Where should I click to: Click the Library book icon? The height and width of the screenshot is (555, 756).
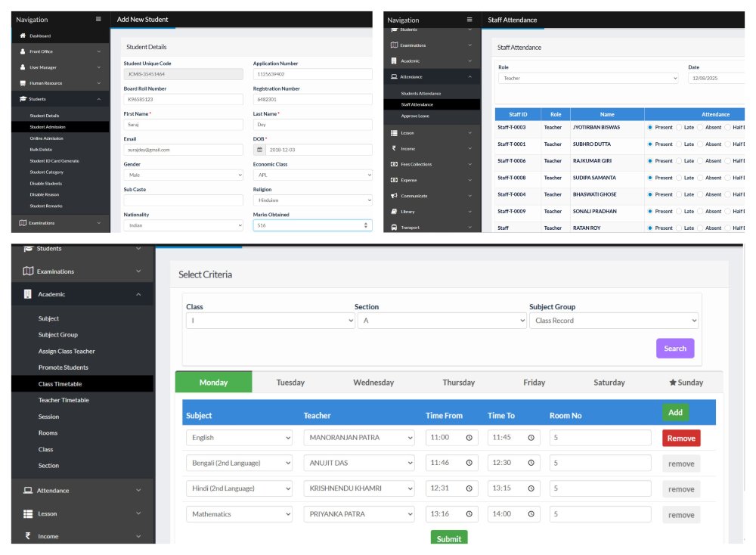tap(394, 211)
